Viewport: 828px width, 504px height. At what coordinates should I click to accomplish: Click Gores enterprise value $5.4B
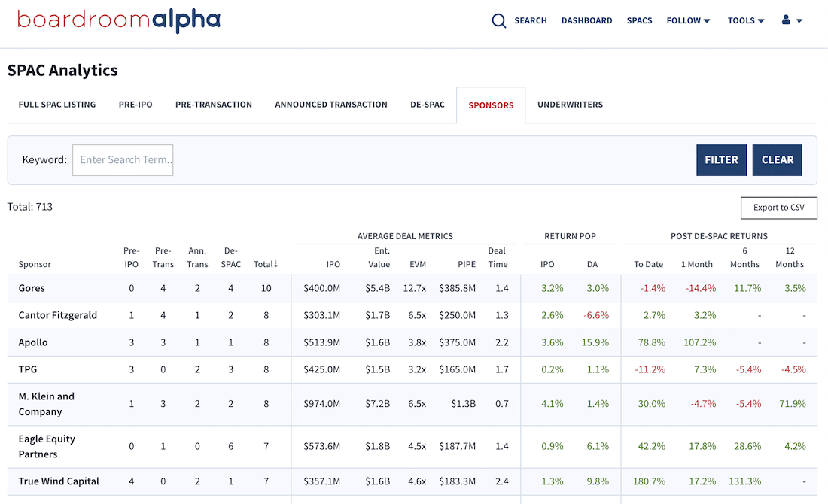pos(378,288)
